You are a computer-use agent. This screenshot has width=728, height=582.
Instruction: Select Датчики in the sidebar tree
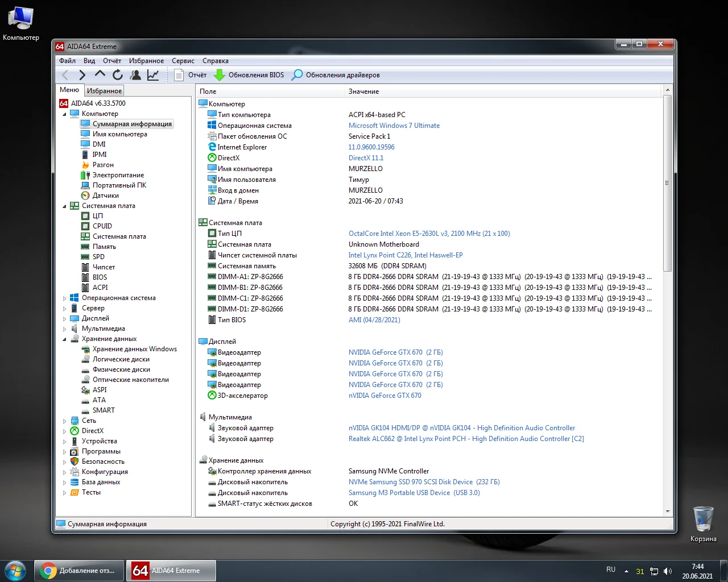(105, 196)
